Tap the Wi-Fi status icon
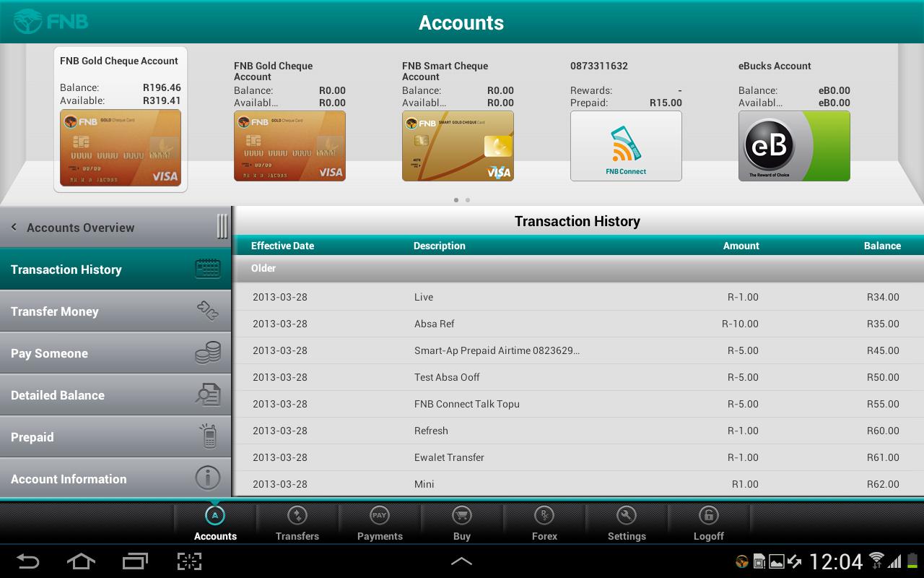The height and width of the screenshot is (578, 924). [876, 561]
